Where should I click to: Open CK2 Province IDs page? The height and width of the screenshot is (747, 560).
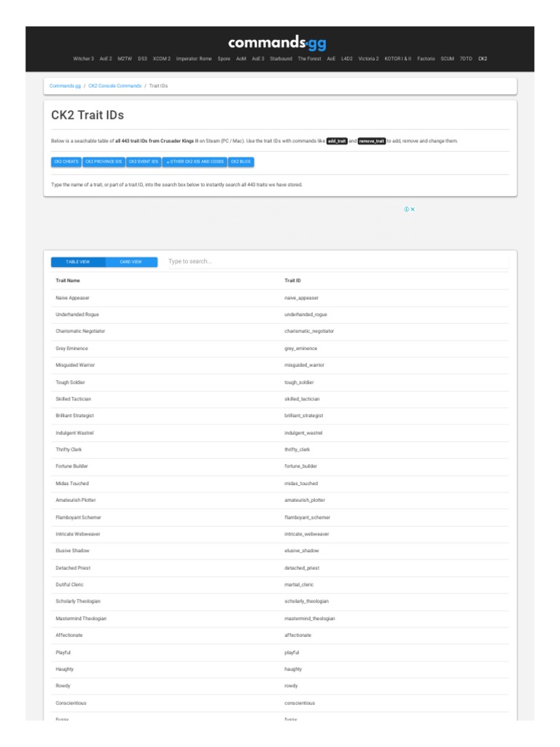pos(104,161)
